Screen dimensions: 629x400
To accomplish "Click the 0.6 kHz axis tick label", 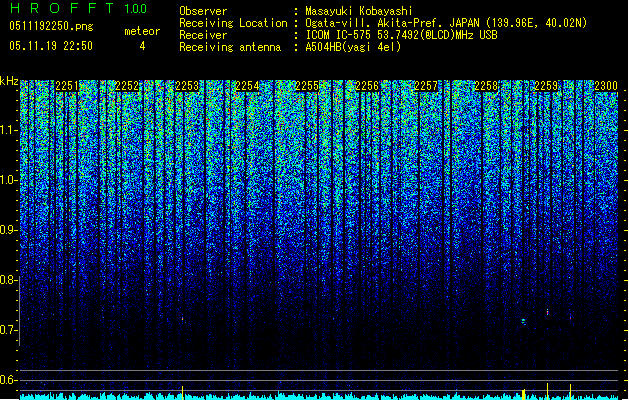I will tap(9, 380).
